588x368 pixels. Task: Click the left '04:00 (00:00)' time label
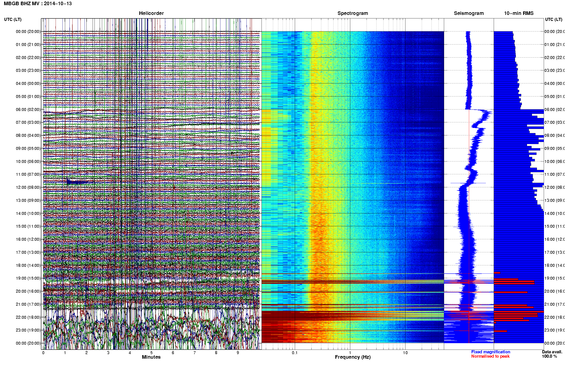(28, 83)
